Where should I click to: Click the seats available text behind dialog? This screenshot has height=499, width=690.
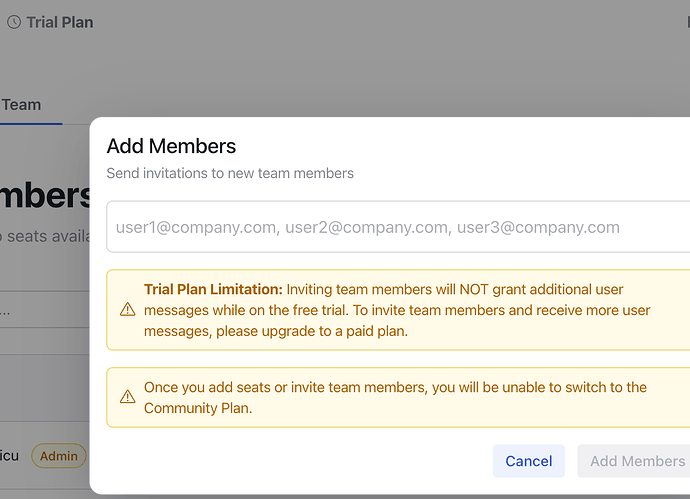(46, 236)
